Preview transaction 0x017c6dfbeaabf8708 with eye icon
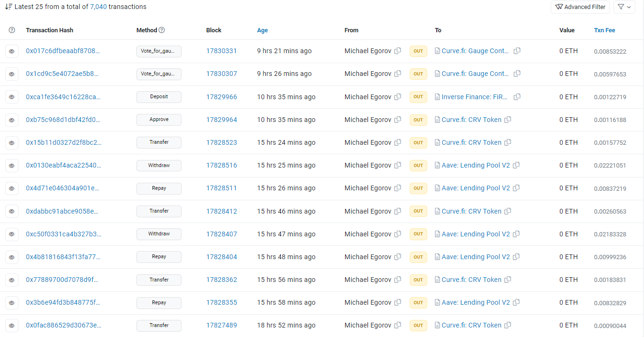The width and height of the screenshot is (644, 337). [12, 51]
